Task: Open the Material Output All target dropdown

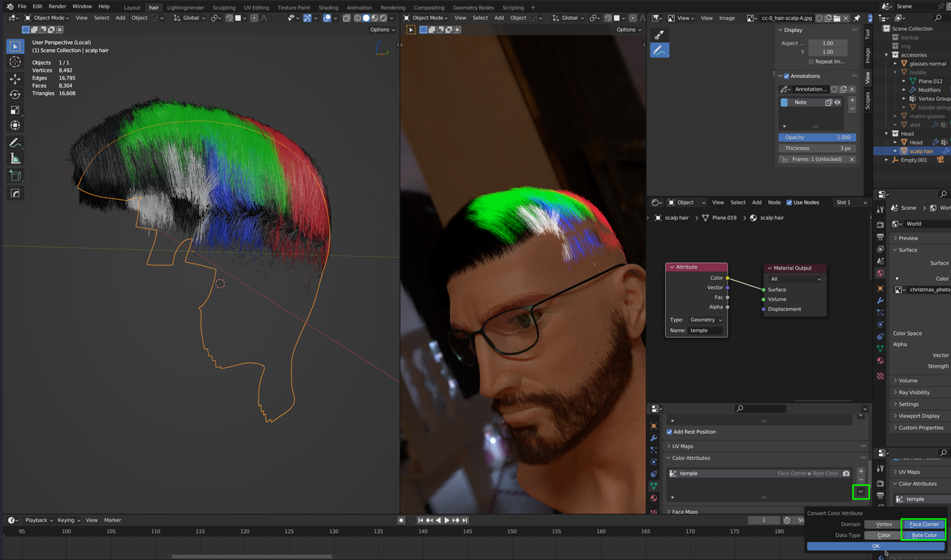Action: pyautogui.click(x=796, y=279)
